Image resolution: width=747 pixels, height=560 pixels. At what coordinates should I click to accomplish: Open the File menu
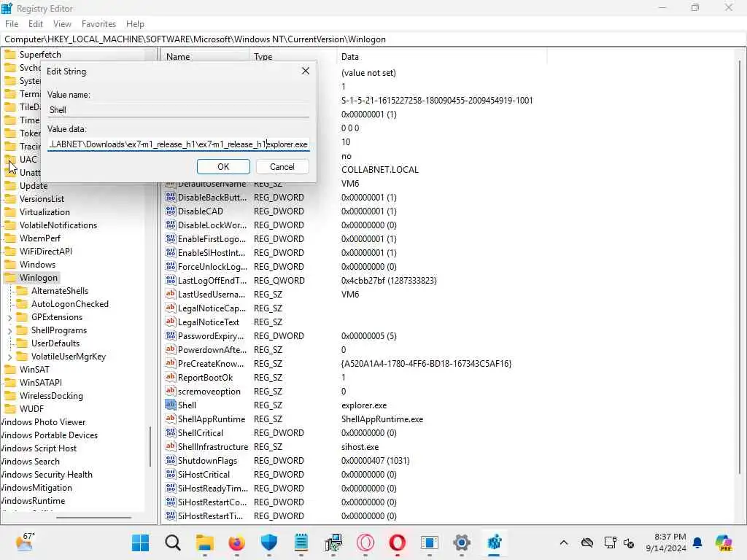(x=12, y=24)
